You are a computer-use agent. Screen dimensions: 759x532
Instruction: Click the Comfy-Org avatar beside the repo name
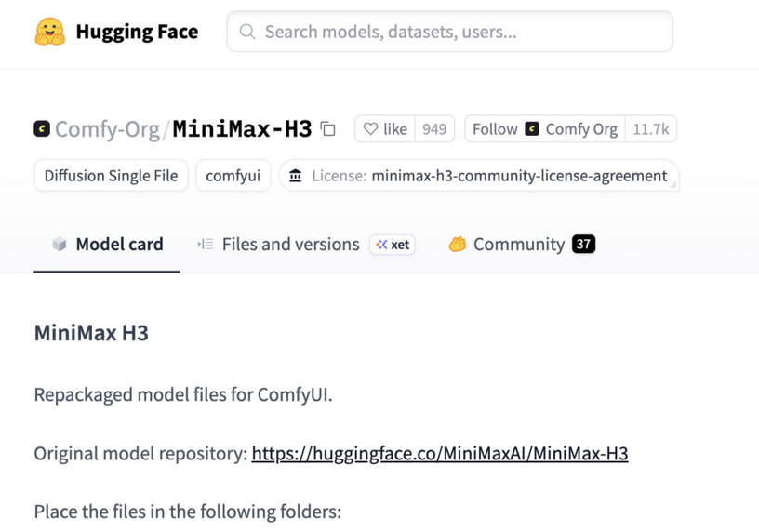click(42, 128)
